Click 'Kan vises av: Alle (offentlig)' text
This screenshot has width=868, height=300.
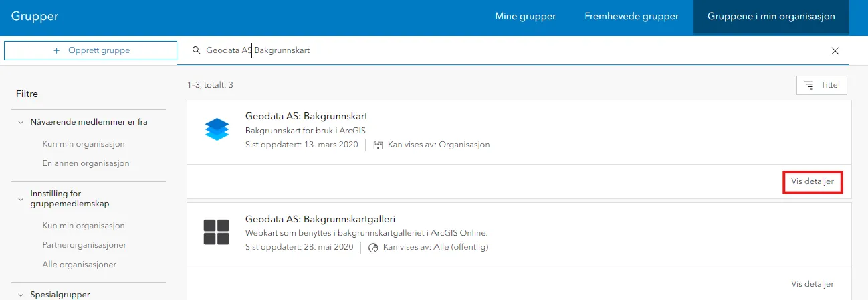[436, 247]
